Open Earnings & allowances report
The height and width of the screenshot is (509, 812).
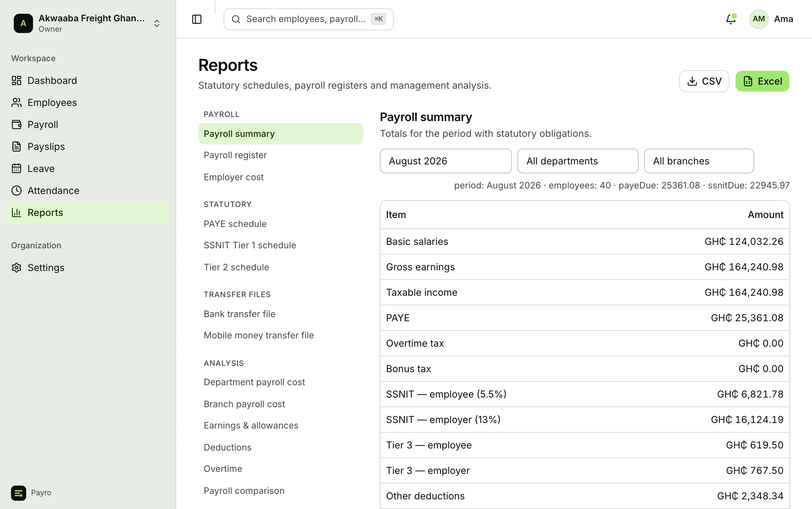280,425
